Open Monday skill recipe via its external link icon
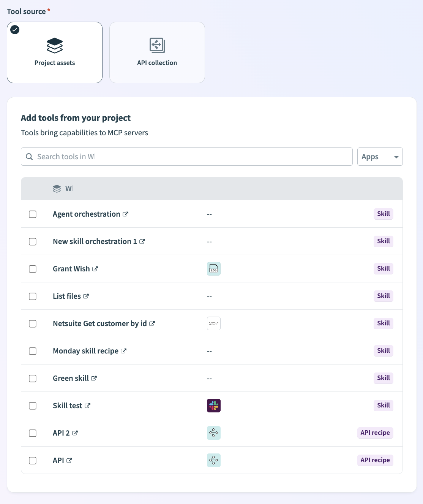The image size is (423, 504). click(123, 351)
